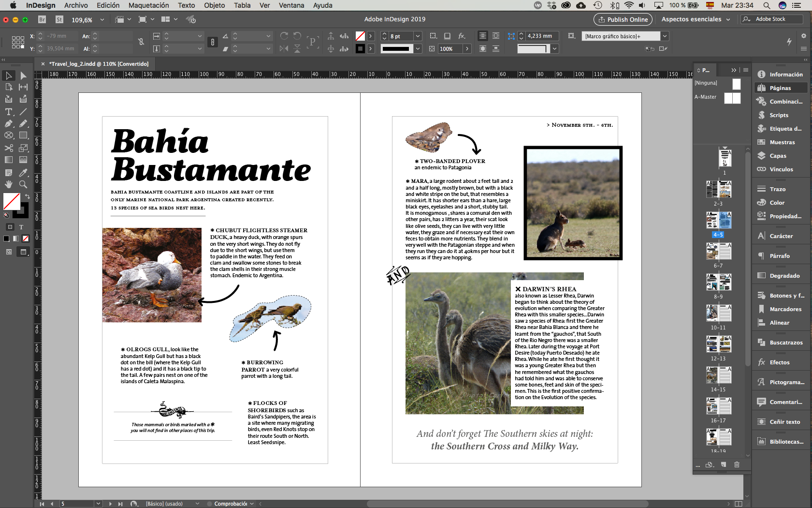Select the Ellipse Frame tool
The width and height of the screenshot is (812, 508).
[x=9, y=135]
